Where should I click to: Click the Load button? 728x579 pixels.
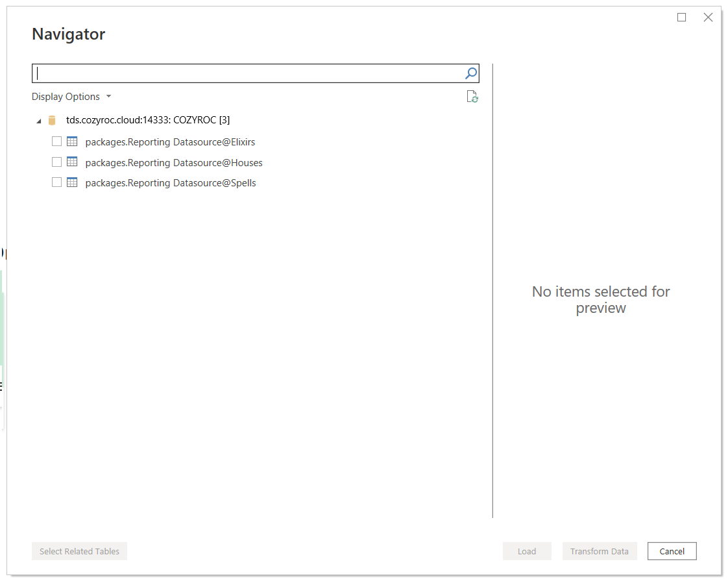[526, 551]
